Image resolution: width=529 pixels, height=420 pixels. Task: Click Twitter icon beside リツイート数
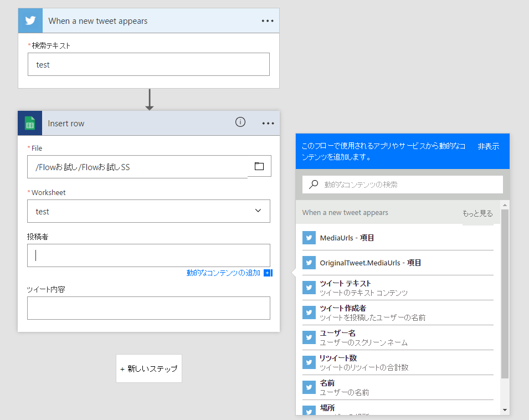click(309, 362)
